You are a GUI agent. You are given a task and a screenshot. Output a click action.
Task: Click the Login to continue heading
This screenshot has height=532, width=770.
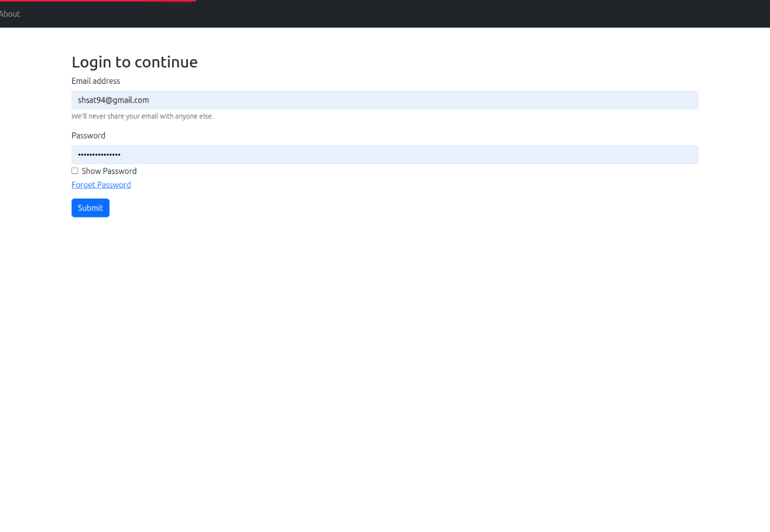coord(134,62)
